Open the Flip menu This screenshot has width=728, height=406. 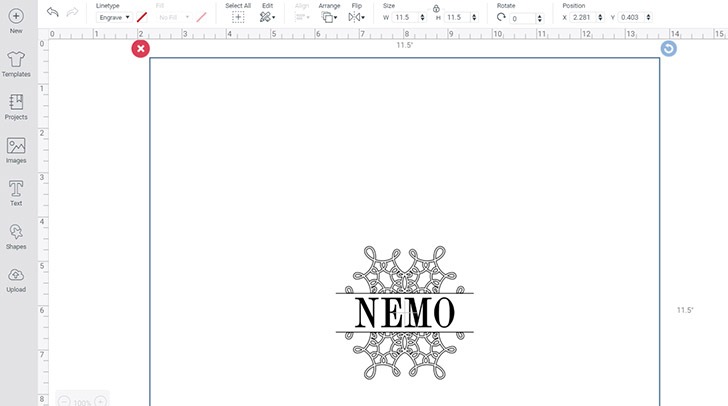pyautogui.click(x=356, y=18)
